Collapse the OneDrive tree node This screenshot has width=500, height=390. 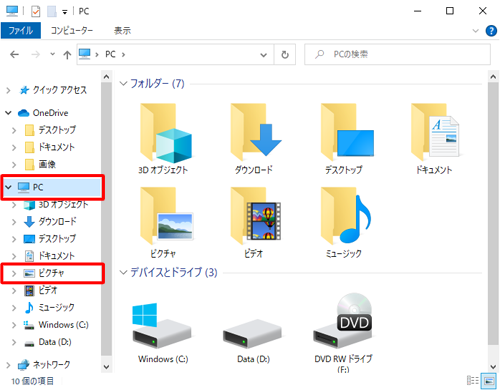point(9,113)
